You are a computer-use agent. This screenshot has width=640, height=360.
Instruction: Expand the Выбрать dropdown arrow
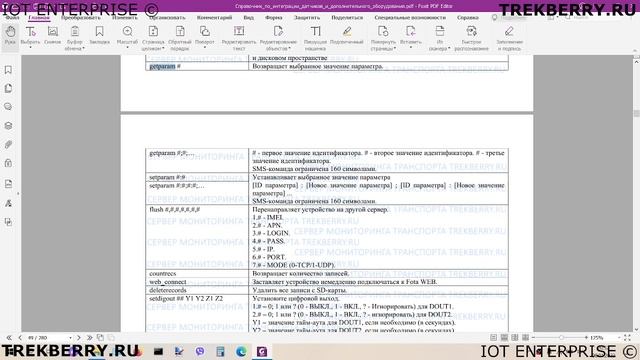30,48
